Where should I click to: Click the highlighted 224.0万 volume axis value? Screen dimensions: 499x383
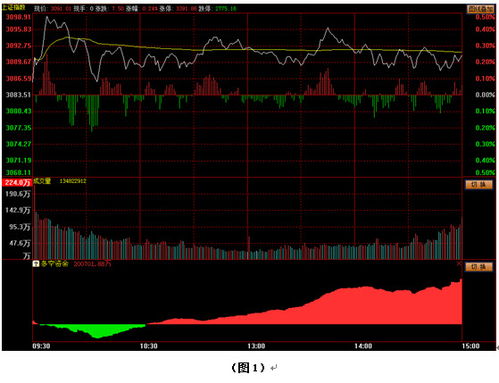(x=17, y=182)
